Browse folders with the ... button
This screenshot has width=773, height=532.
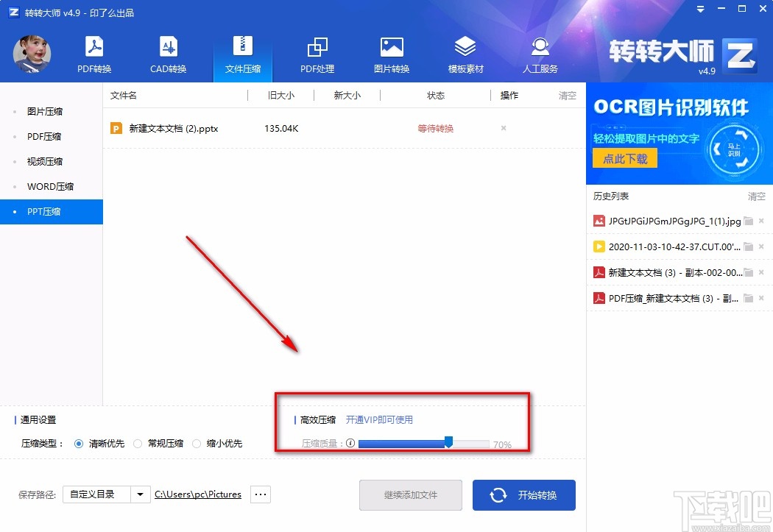click(x=260, y=494)
